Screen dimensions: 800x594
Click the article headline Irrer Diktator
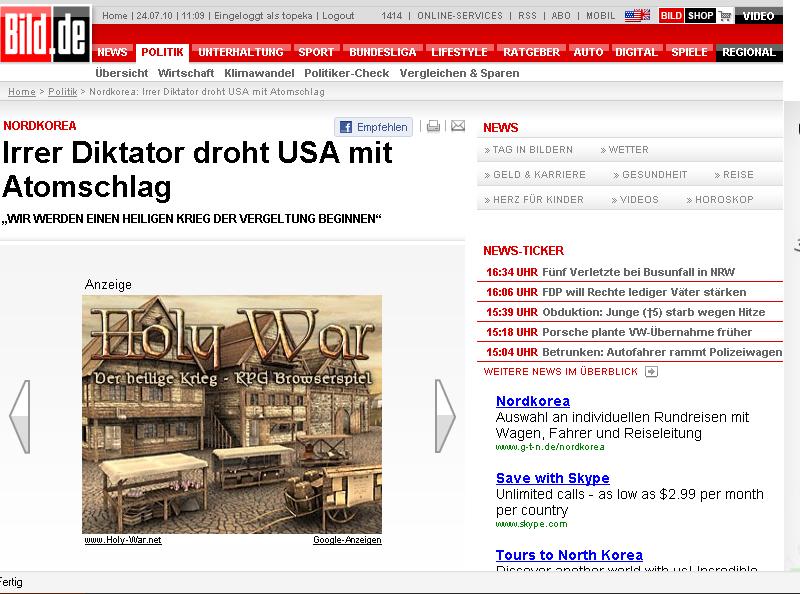point(197,169)
